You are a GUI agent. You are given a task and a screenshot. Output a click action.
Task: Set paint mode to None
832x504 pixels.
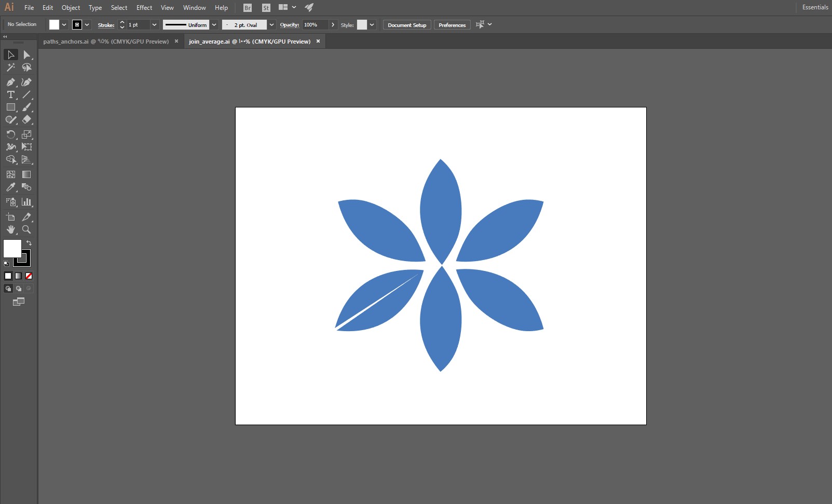click(29, 276)
